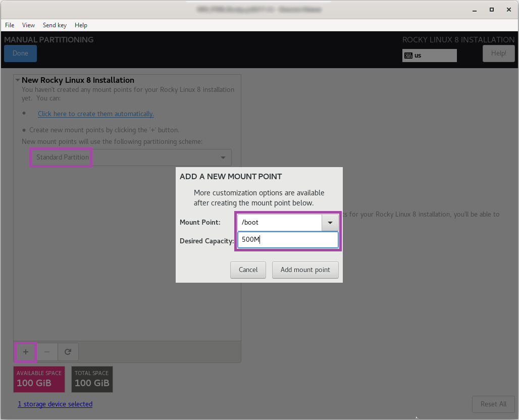519x420 pixels.
Task: Click the create them automatically link
Action: tap(95, 114)
